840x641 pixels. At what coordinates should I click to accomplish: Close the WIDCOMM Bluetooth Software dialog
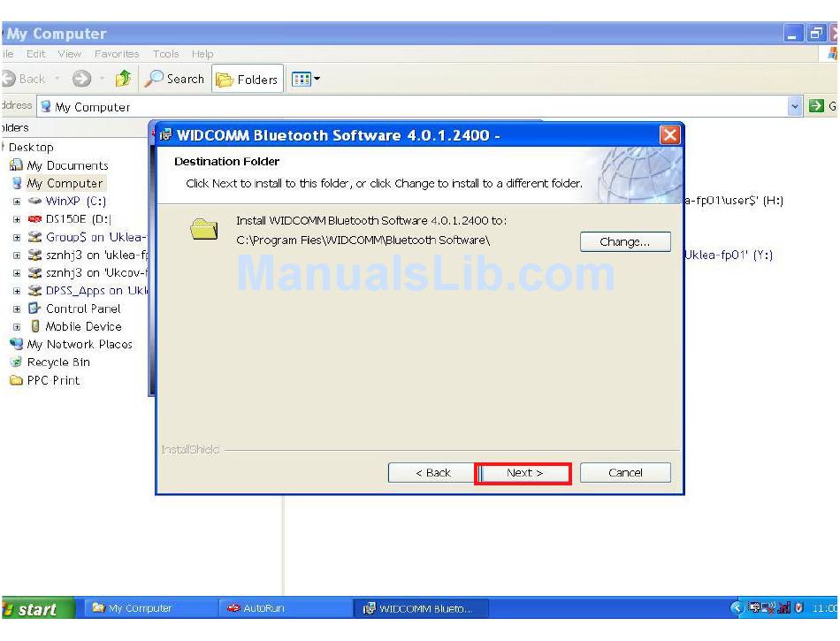click(x=669, y=134)
